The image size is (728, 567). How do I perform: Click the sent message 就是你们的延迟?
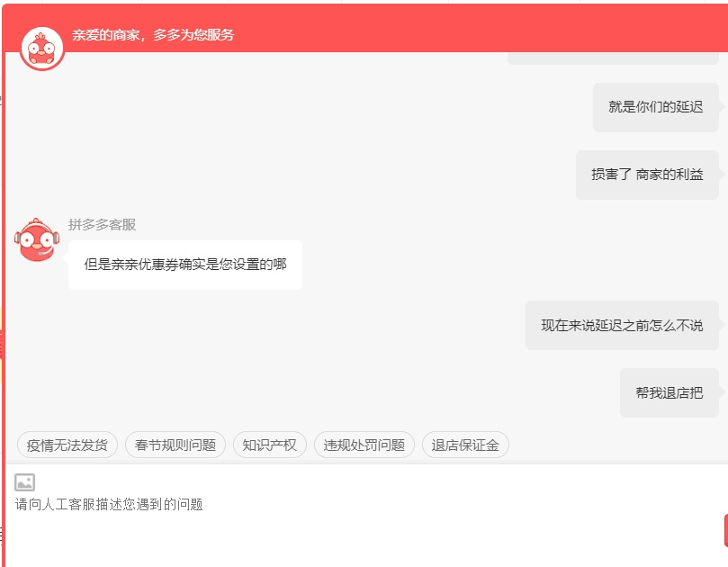[x=656, y=107]
